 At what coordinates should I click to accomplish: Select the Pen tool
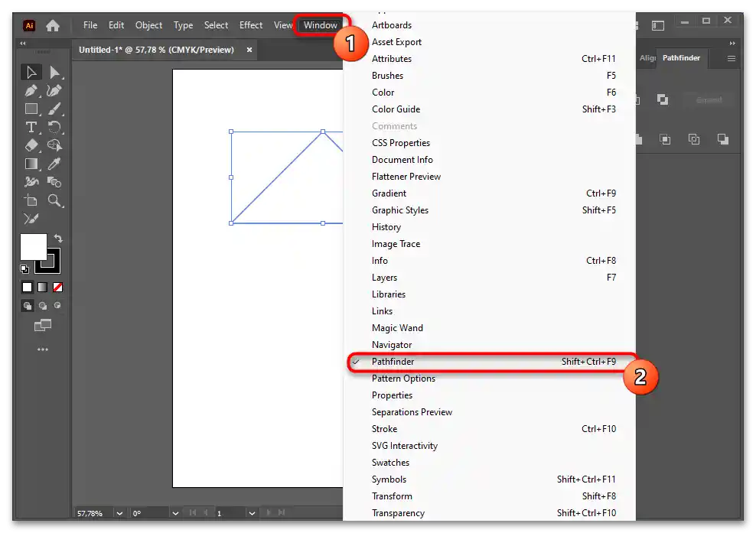pos(31,90)
